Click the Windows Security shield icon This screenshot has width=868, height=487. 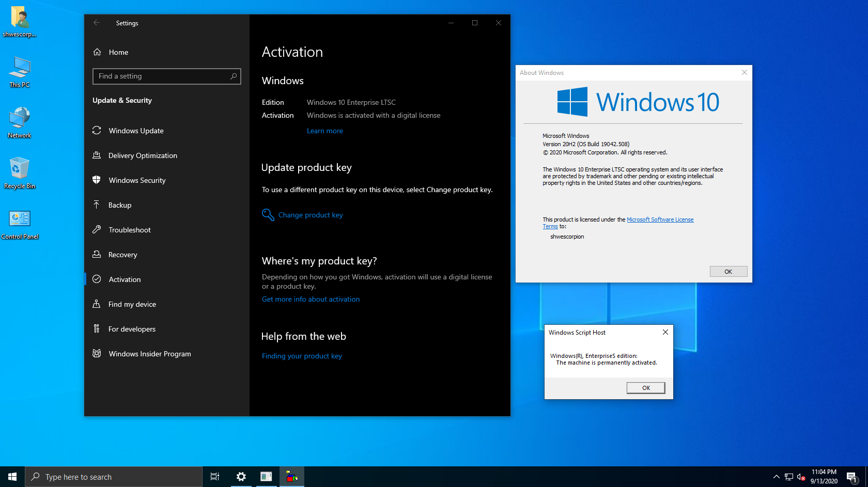click(x=97, y=180)
